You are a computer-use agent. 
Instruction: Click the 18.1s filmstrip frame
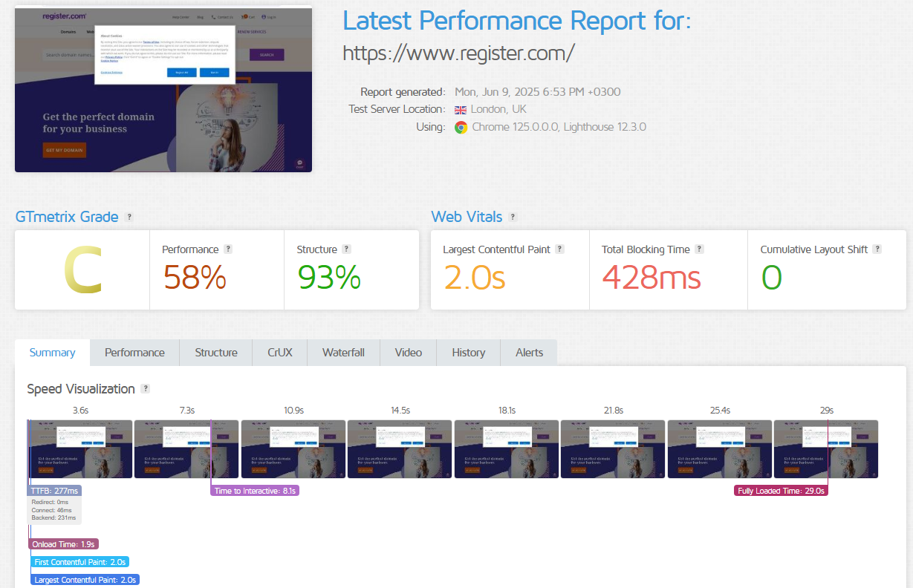[x=507, y=448]
